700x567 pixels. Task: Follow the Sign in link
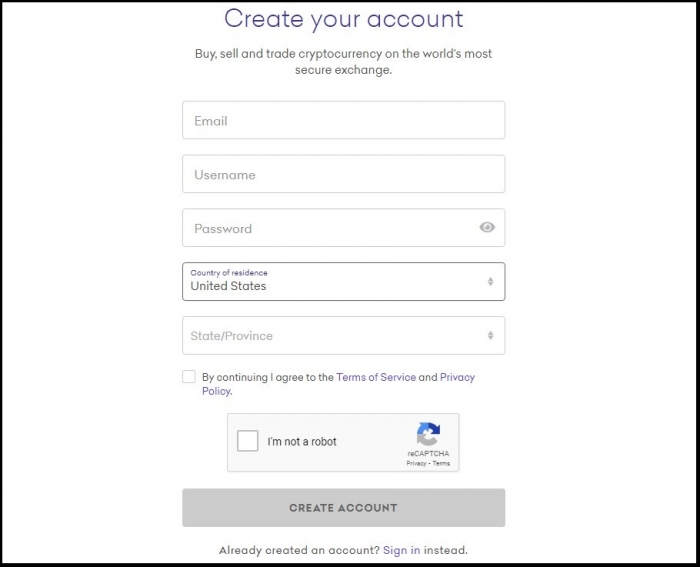pyautogui.click(x=401, y=550)
